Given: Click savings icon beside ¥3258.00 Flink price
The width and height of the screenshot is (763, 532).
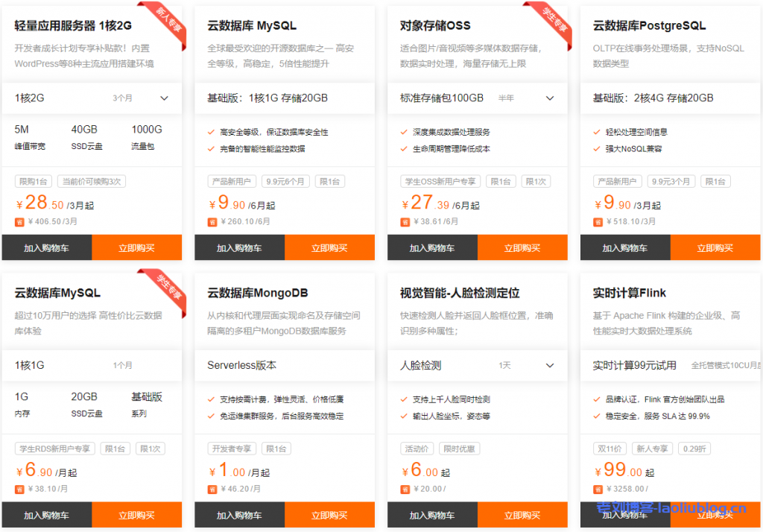Looking at the screenshot, I should point(598,489).
